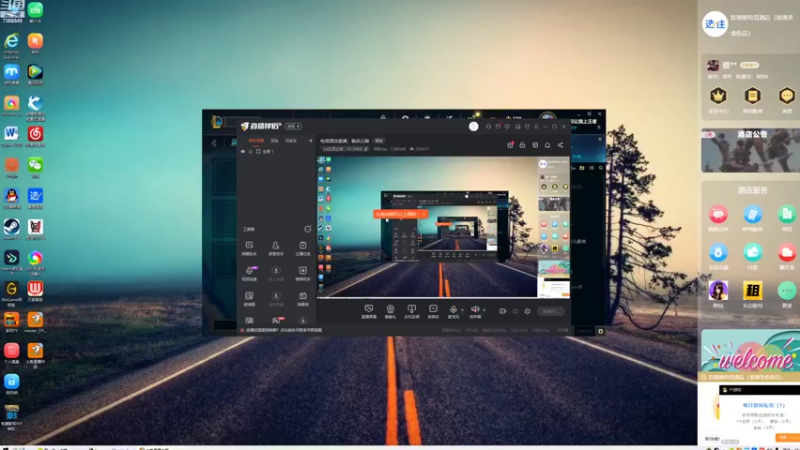The height and width of the screenshot is (450, 800).
Task: Click speaker volume icon in streaming toolbar
Action: point(475,309)
